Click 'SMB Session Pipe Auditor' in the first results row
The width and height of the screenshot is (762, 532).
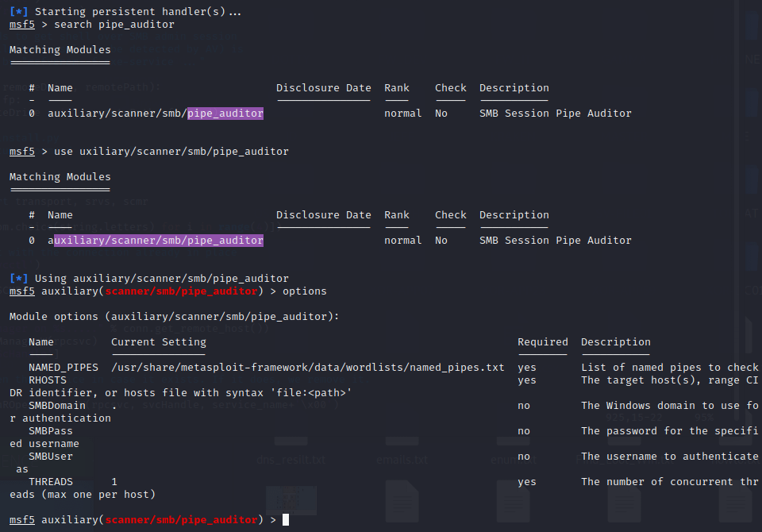(x=556, y=114)
